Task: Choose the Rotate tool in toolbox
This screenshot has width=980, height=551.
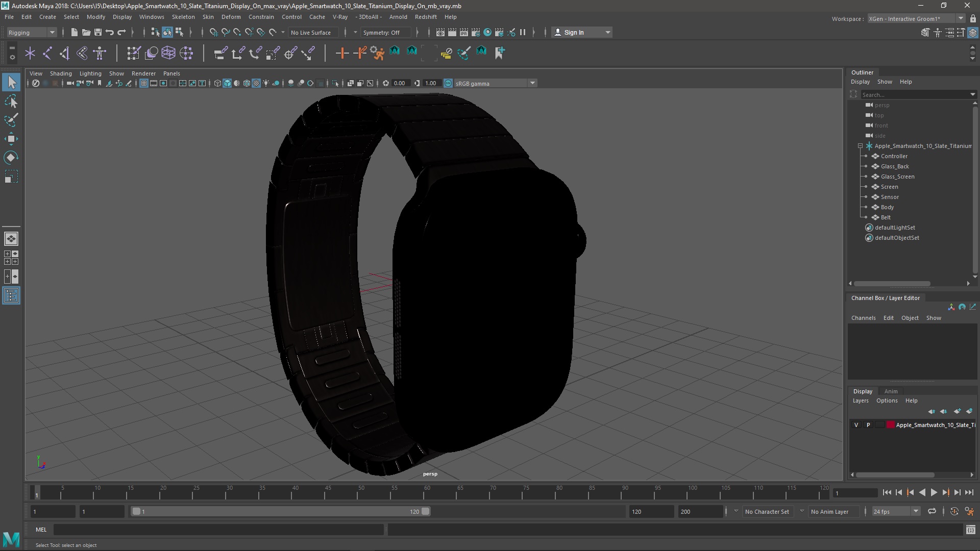Action: click(11, 158)
